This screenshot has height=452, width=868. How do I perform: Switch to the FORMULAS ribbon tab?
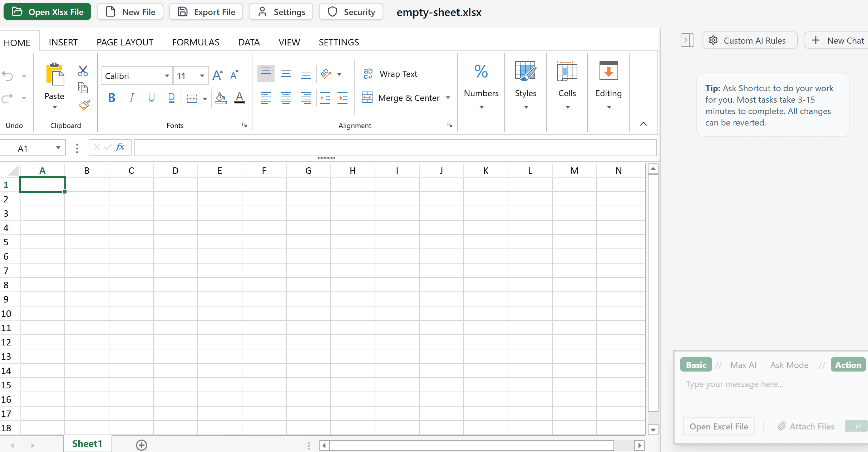195,42
